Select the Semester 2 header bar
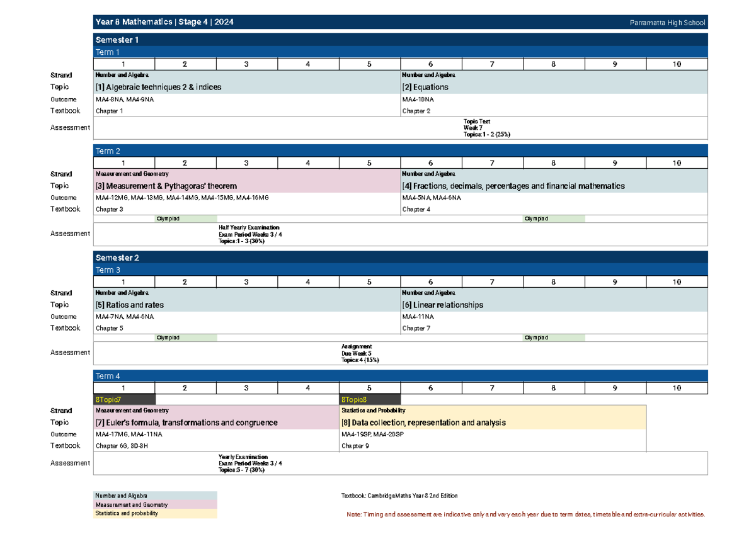Image resolution: width=756 pixels, height=534 pixels. (x=400, y=258)
